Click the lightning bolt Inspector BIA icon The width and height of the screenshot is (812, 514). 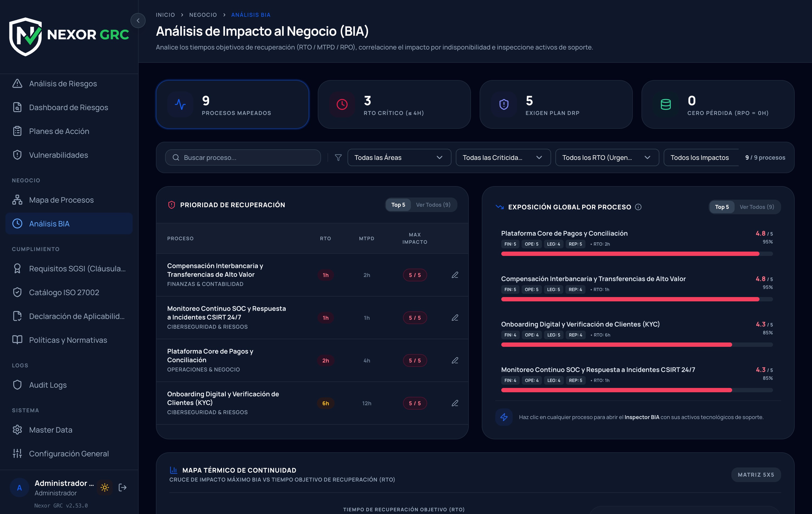click(x=504, y=417)
